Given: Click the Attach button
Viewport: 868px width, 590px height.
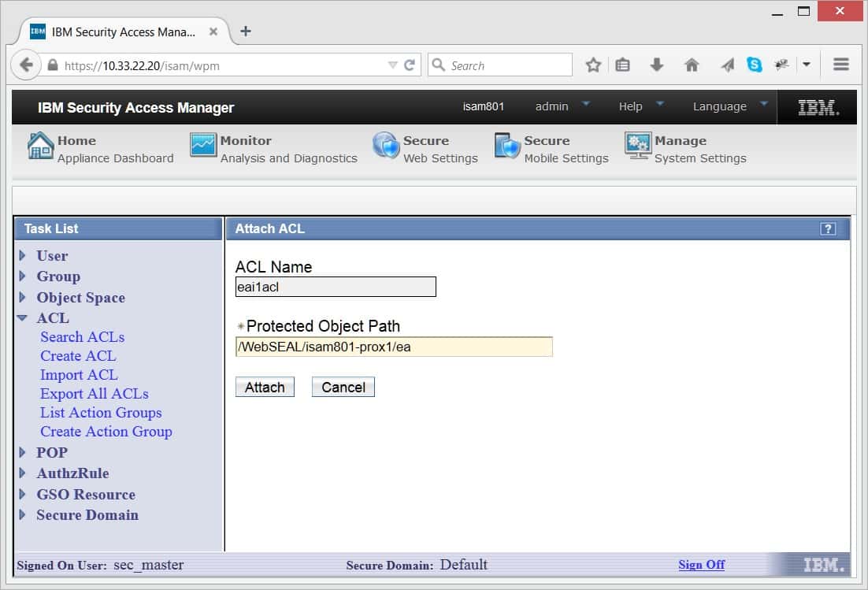Looking at the screenshot, I should [x=265, y=387].
